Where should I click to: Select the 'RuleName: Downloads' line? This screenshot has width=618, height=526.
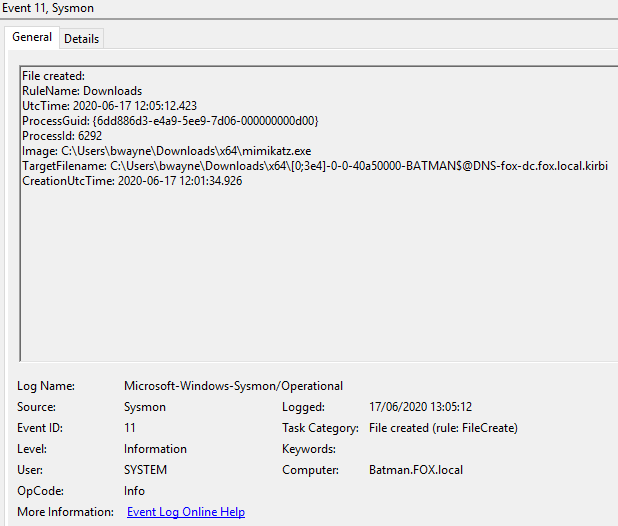(x=82, y=91)
